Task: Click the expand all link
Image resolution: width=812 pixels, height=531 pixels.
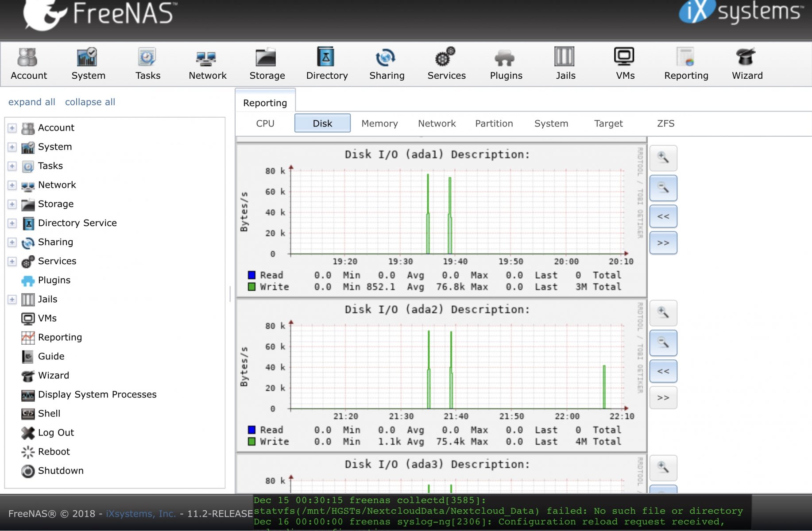Action: click(x=32, y=102)
